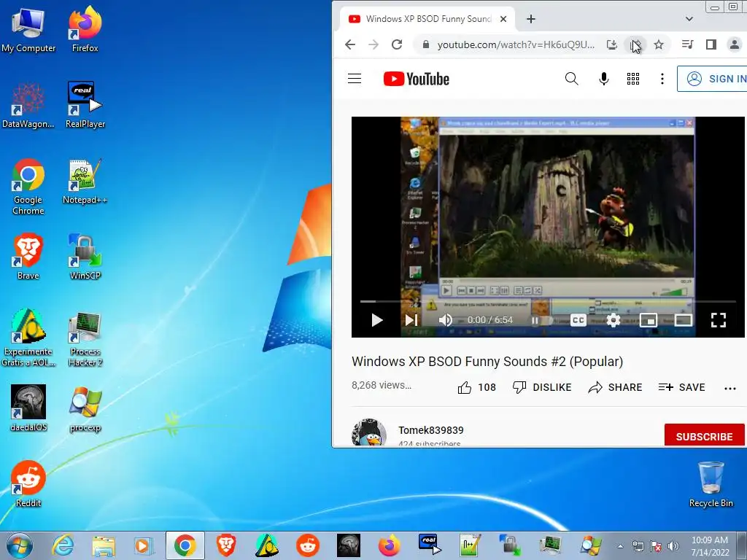Viewport: 747px width, 560px height.
Task: Open more actions ellipsis below video
Action: click(729, 389)
